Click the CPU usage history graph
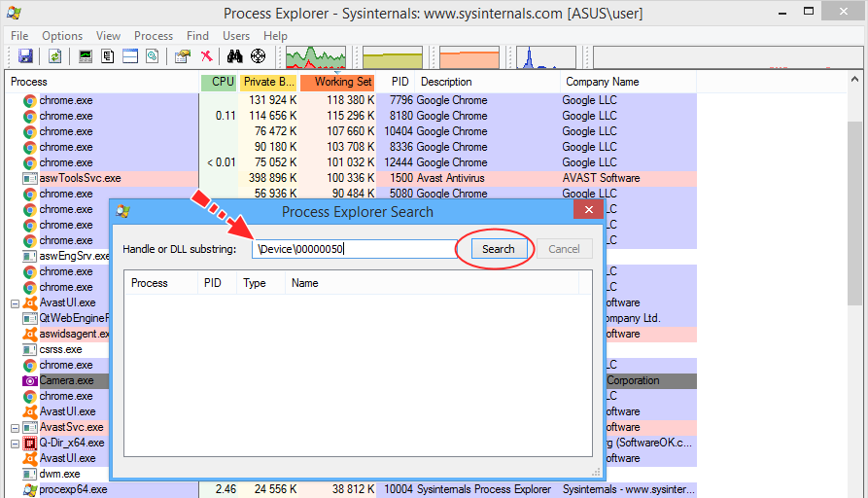868x498 pixels. (316, 57)
